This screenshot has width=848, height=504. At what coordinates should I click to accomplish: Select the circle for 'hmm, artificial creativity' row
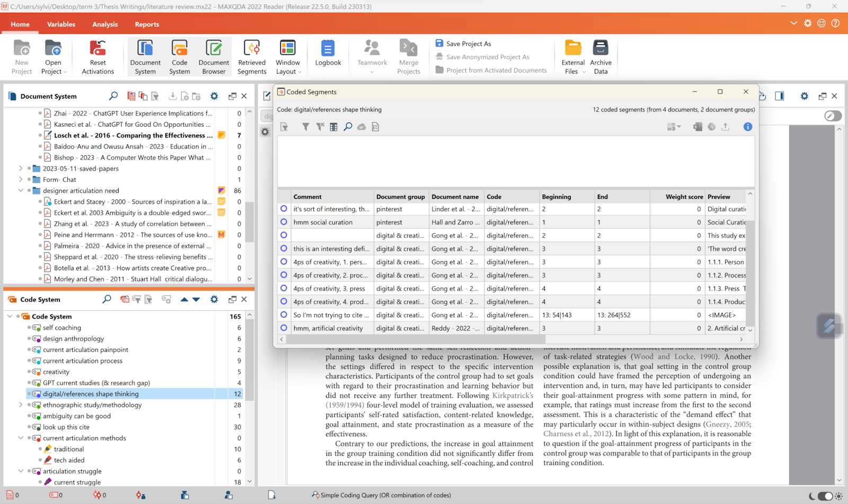[284, 328]
